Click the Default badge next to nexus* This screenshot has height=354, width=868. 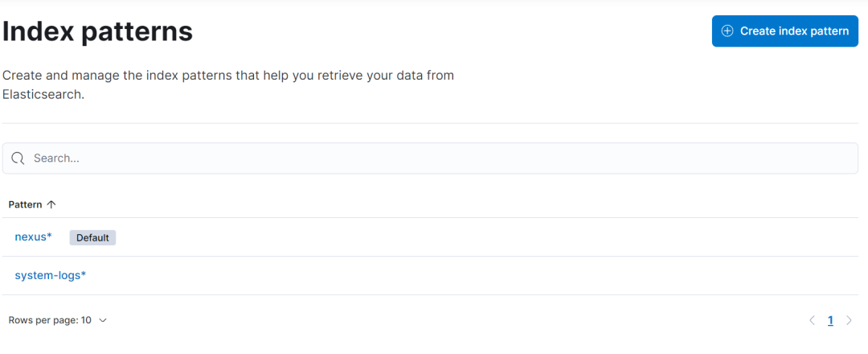pyautogui.click(x=92, y=237)
